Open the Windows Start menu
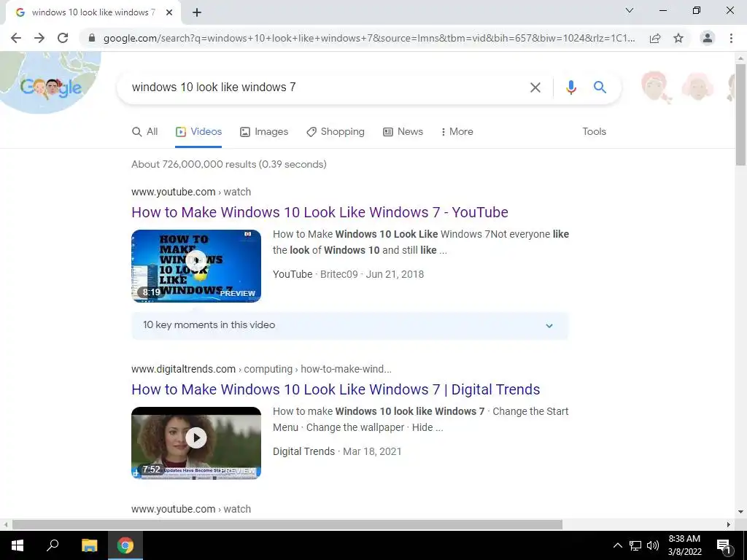 coord(18,545)
